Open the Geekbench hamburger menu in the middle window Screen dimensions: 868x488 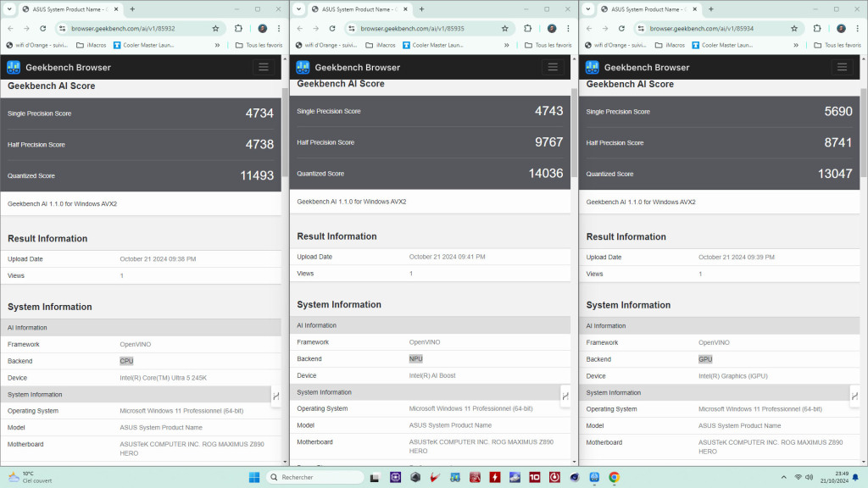(x=553, y=67)
